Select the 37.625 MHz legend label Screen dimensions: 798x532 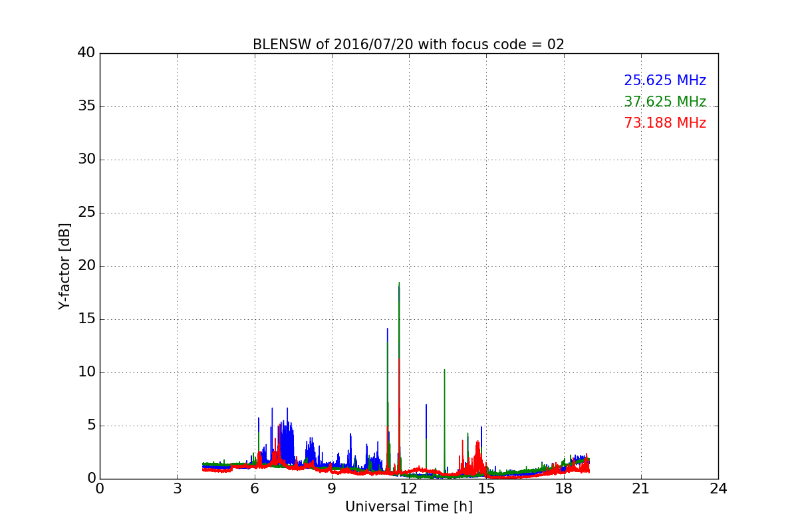[x=665, y=102]
